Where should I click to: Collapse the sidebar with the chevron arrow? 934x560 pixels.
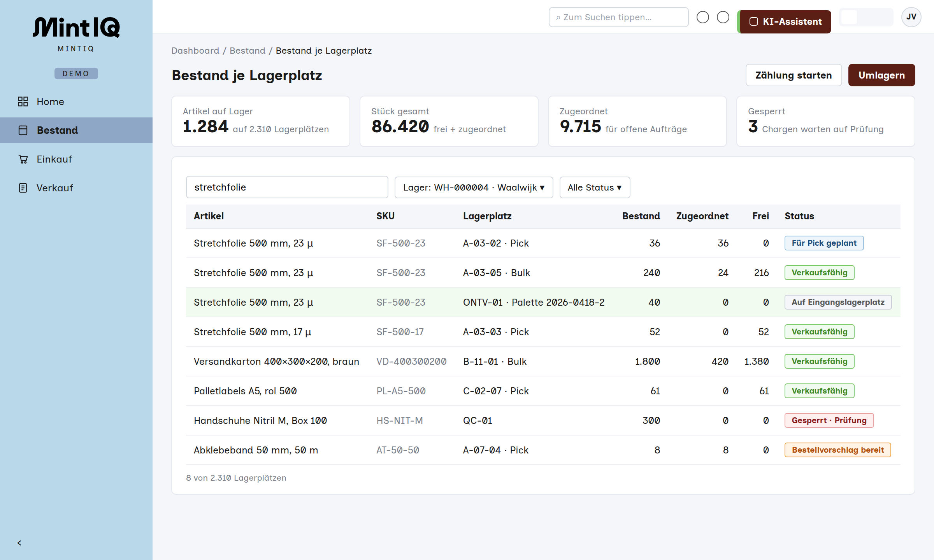(19, 543)
